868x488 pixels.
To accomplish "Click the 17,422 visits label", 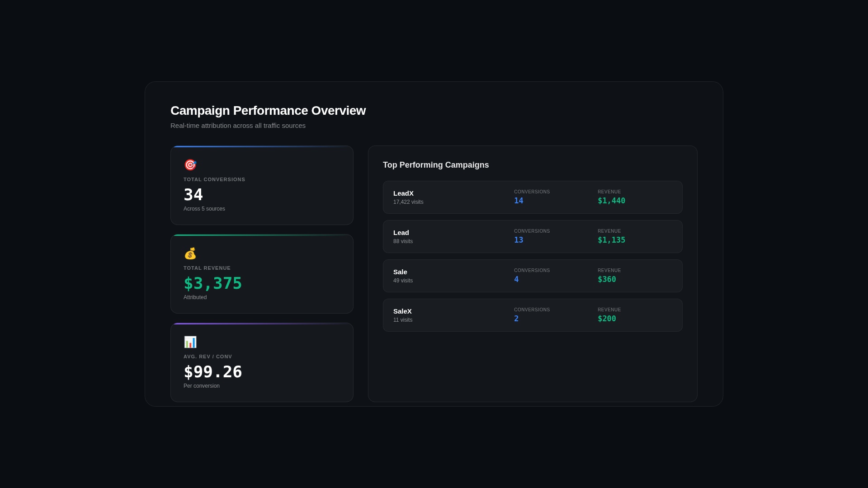I will [408, 202].
